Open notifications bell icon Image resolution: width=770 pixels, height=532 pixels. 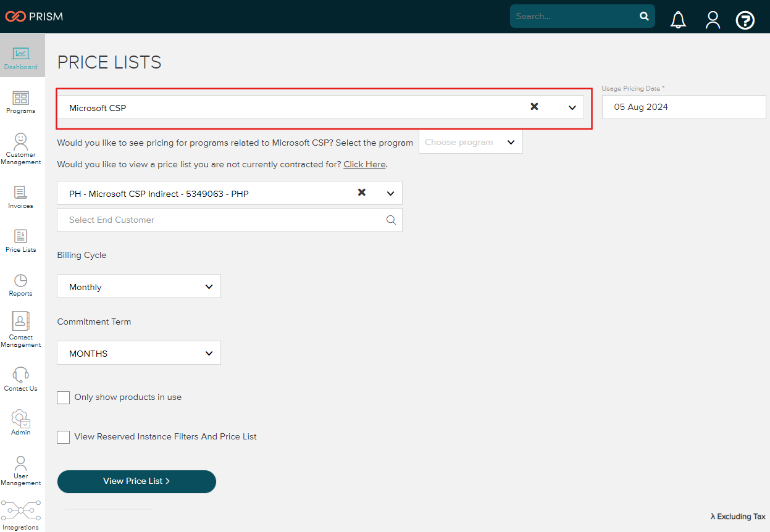tap(678, 20)
